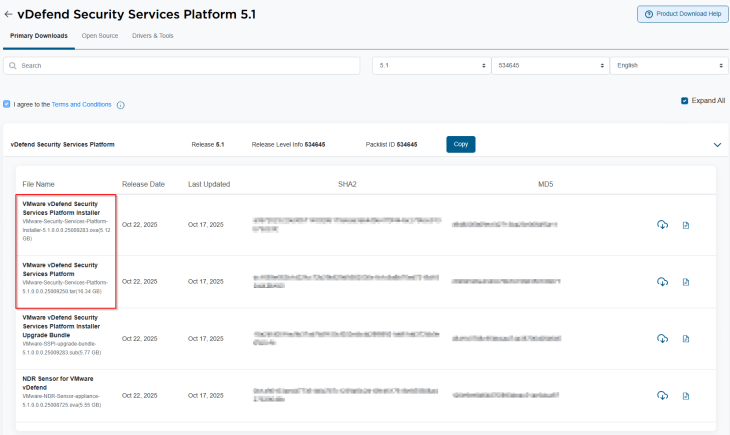Open the English language dropdown
The height and width of the screenshot is (435, 730).
coord(667,65)
